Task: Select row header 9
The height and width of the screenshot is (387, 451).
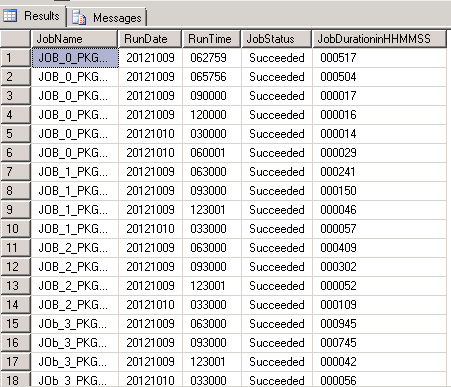Action: [x=15, y=210]
